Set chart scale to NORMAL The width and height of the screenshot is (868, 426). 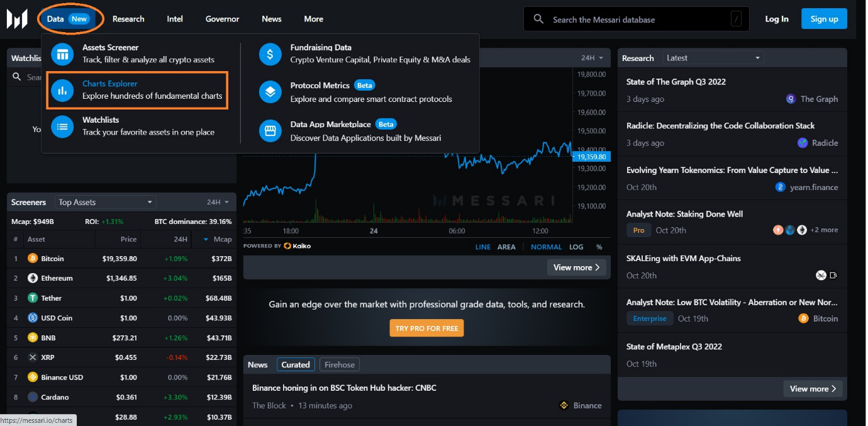[546, 247]
